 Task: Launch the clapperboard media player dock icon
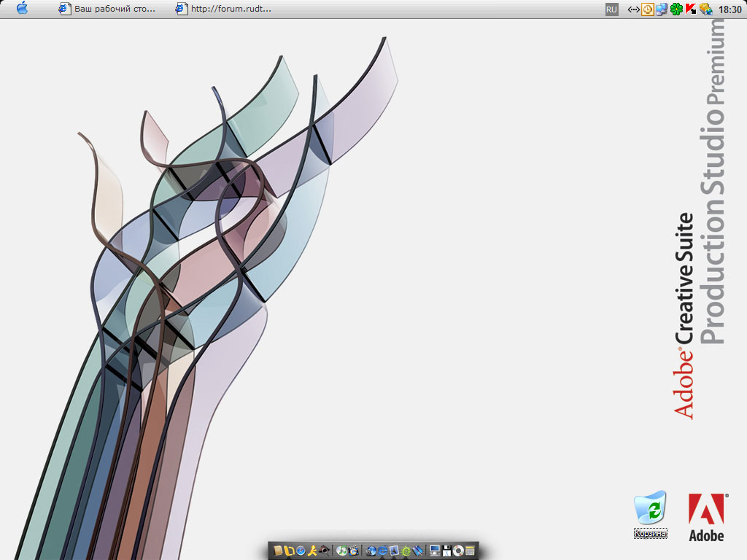pyautogui.click(x=354, y=551)
